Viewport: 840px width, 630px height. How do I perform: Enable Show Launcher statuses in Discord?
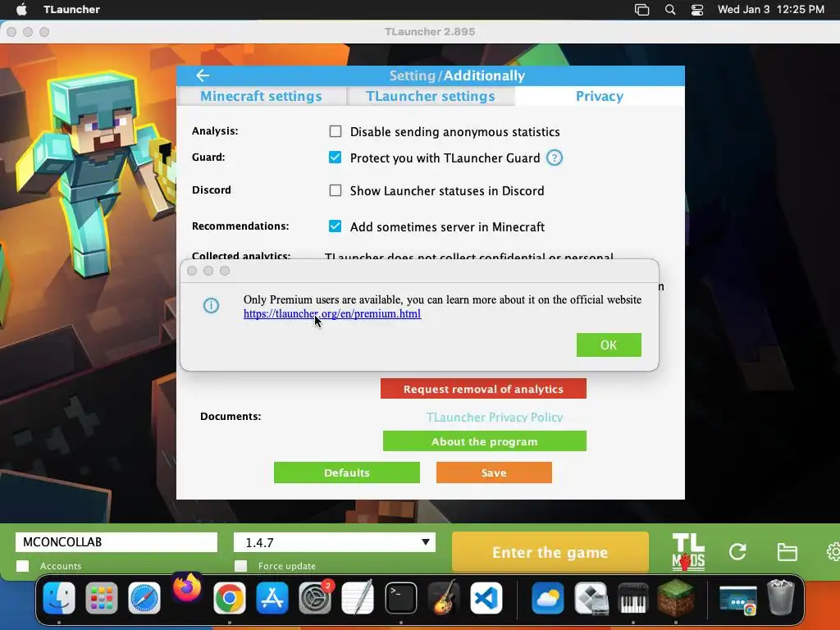336,190
